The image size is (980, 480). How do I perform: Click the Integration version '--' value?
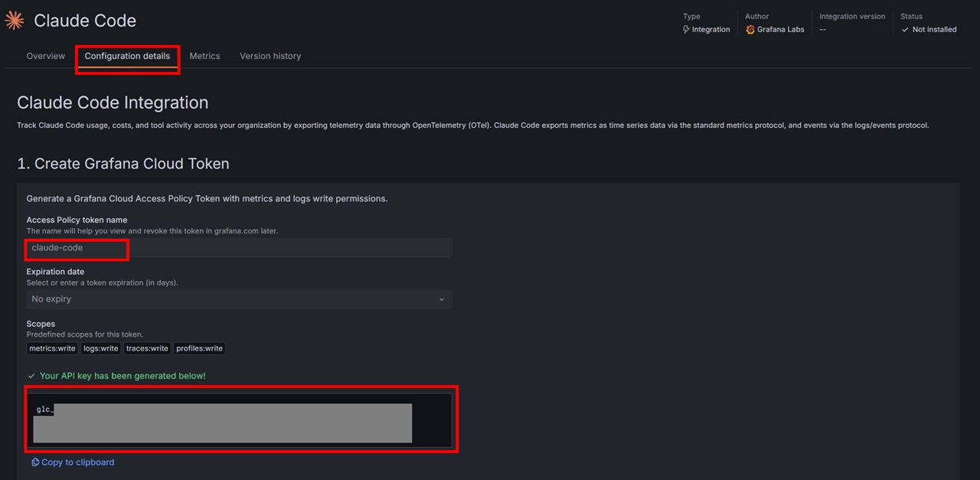(822, 30)
